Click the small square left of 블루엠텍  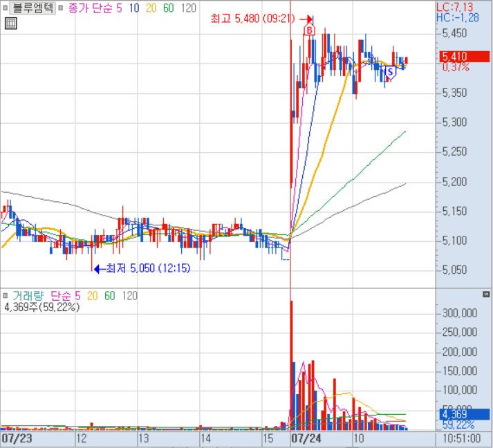[x=6, y=8]
